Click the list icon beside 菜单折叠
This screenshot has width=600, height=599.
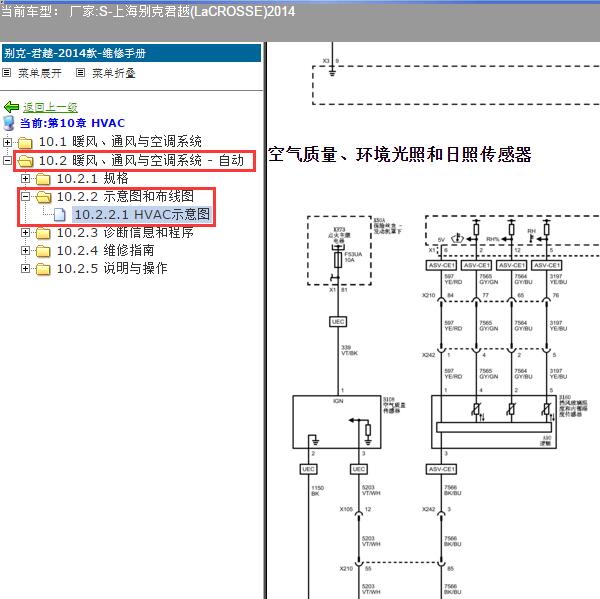coord(80,73)
